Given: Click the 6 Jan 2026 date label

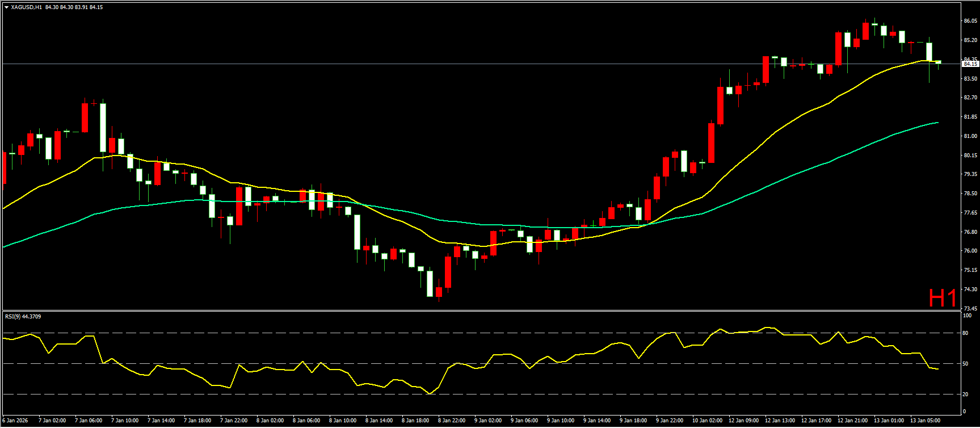Looking at the screenshot, I should click(15, 421).
